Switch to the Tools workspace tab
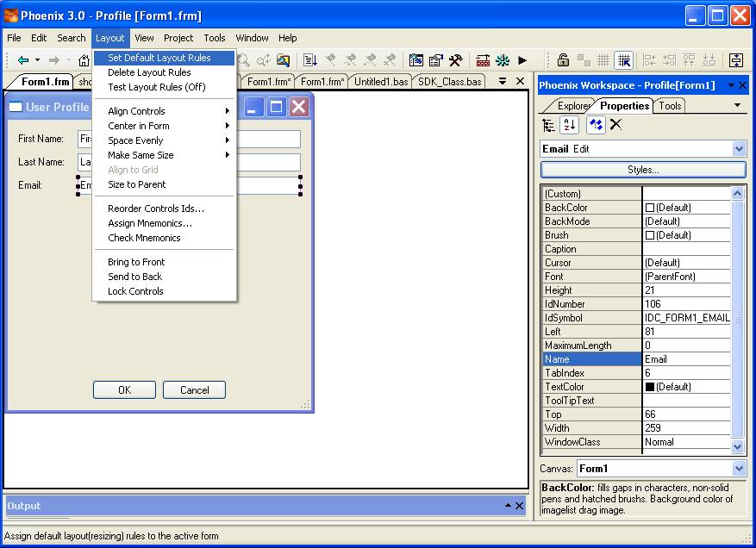Image resolution: width=756 pixels, height=548 pixels. tap(670, 106)
